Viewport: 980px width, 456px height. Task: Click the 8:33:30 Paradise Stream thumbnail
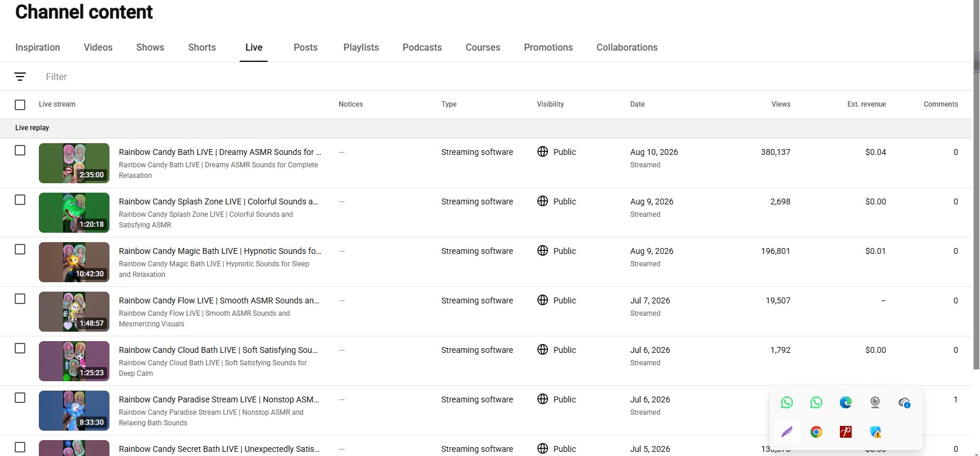(74, 411)
